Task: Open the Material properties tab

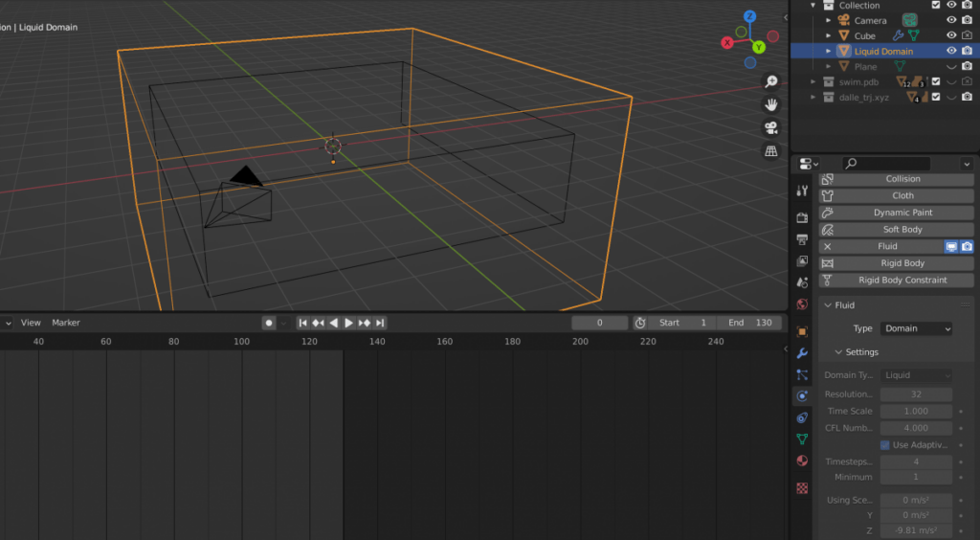Action: (x=803, y=461)
